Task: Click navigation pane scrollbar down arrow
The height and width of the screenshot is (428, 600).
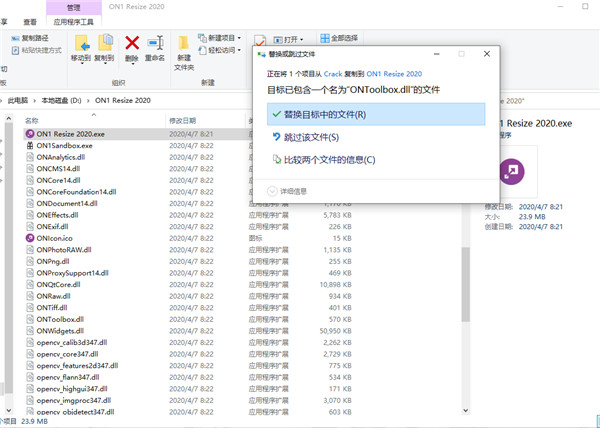Action: point(8,410)
